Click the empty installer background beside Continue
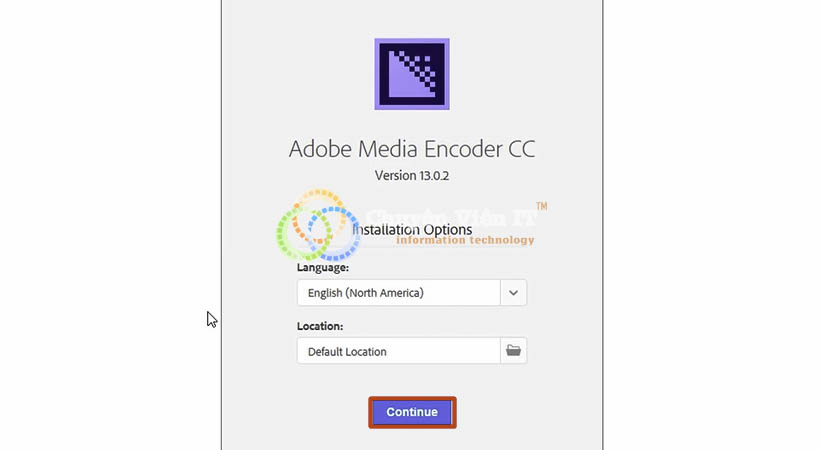This screenshot has height=450, width=820. pos(528,412)
